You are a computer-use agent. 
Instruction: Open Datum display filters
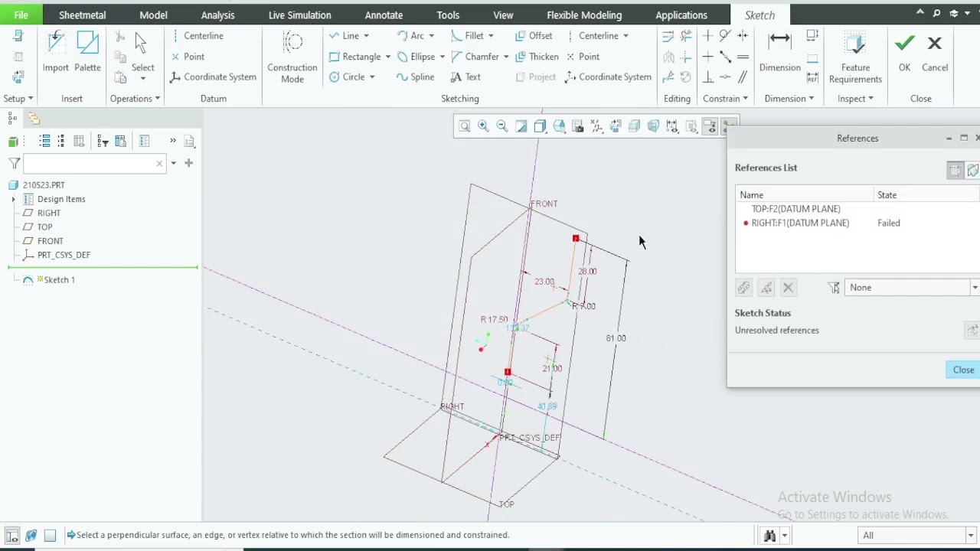coord(596,126)
